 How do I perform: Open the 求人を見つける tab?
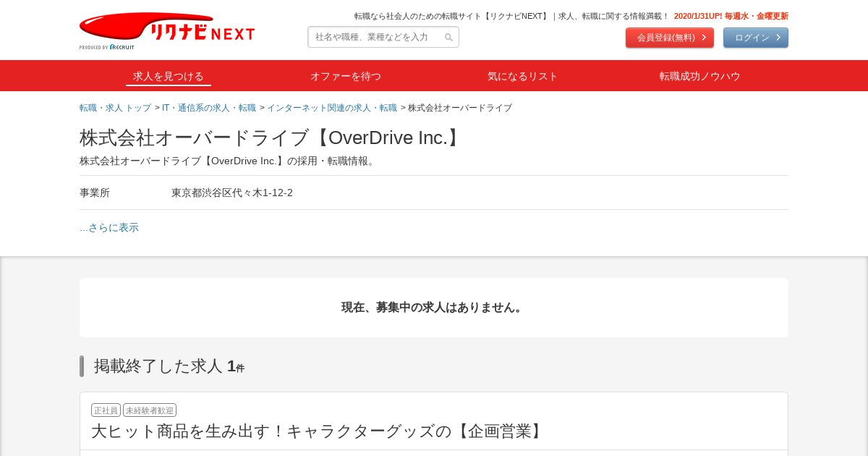tap(169, 76)
